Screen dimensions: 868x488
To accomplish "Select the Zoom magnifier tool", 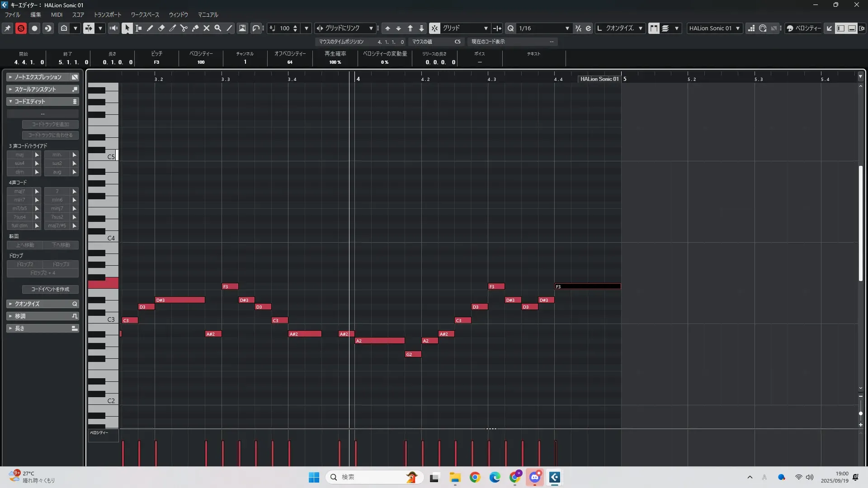I will tap(218, 28).
